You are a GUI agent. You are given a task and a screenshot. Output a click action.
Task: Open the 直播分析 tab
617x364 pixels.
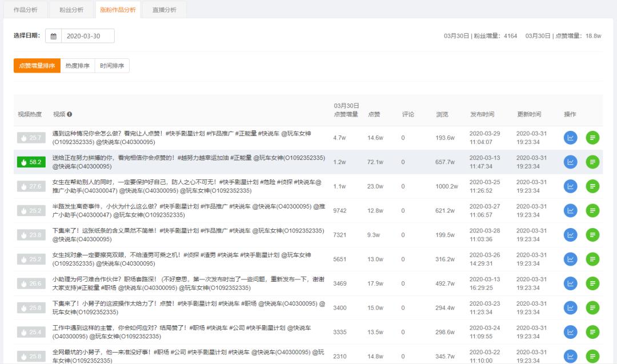164,9
